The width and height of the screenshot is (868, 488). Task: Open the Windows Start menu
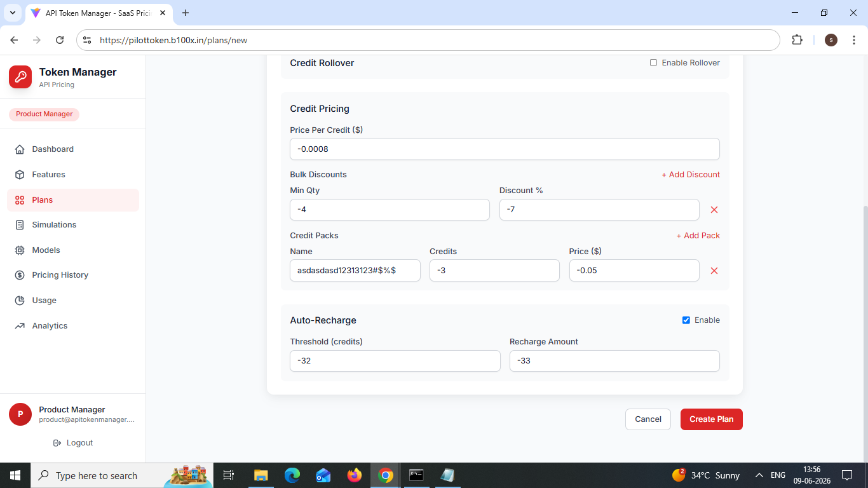(x=15, y=475)
